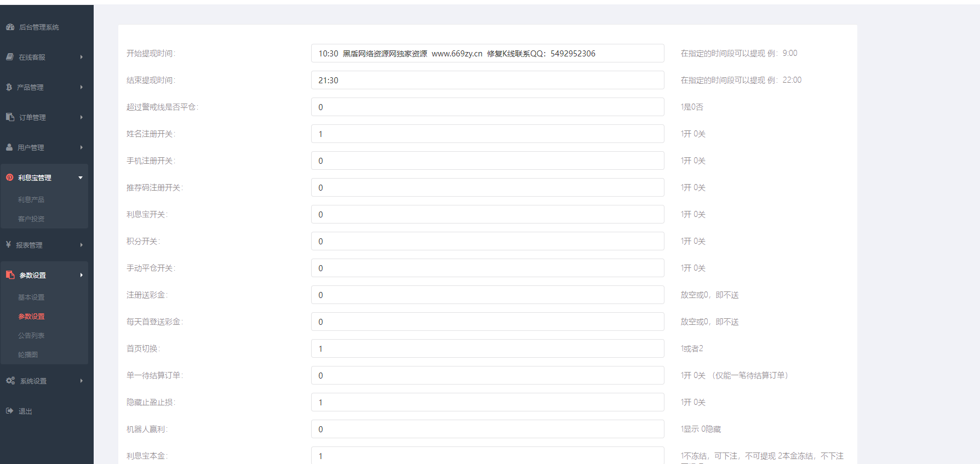Focus the 利息宝开关 input
Screen dimensions: 980x464
coord(488,214)
